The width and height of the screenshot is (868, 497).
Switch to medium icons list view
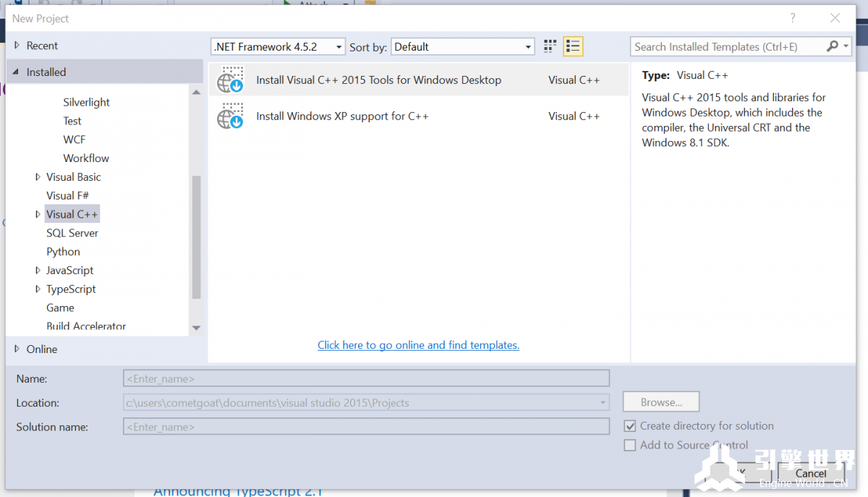573,46
